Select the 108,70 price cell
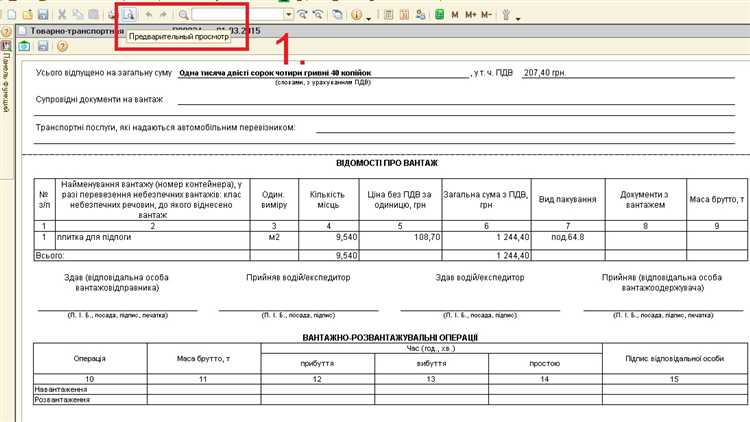750x422 pixels. pyautogui.click(x=400, y=240)
